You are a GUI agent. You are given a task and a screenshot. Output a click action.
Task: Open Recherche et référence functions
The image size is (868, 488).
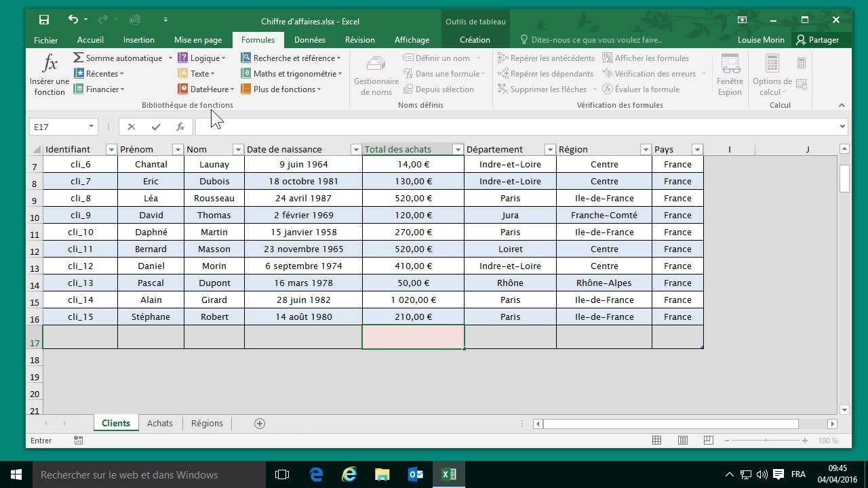tap(292, 58)
